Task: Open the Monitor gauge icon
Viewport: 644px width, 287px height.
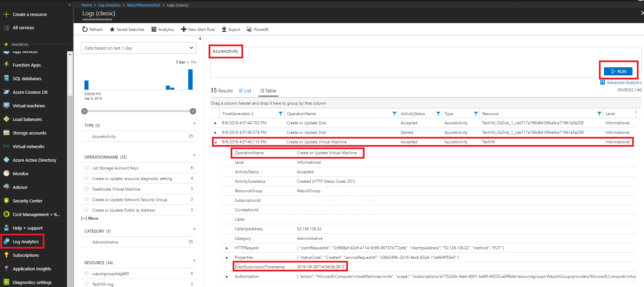Action: 6,174
